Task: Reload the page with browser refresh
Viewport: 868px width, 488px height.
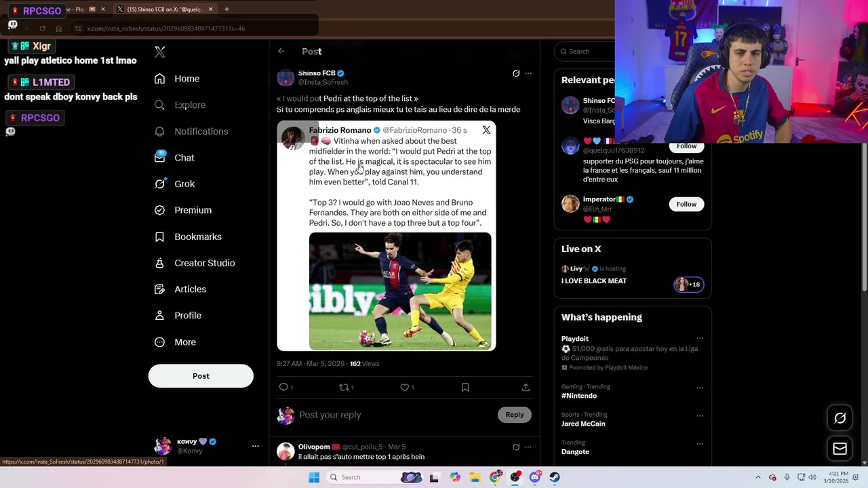Action: click(42, 28)
